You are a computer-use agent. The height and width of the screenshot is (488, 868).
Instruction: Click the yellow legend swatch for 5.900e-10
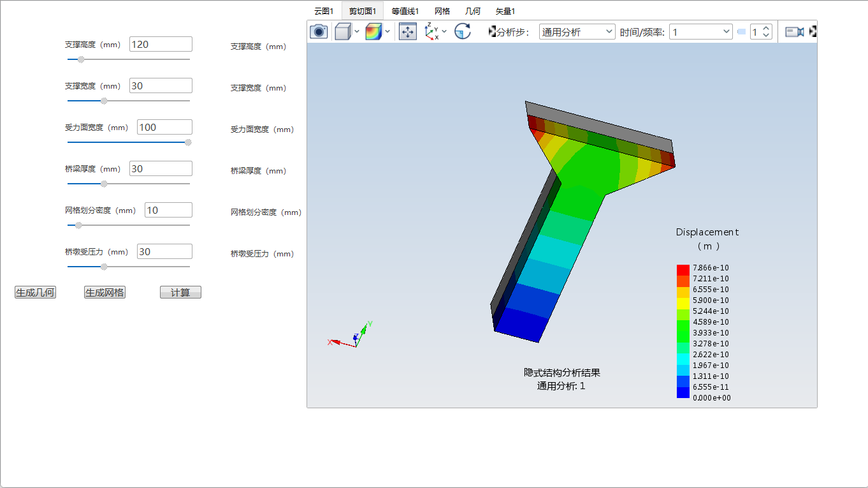pos(683,302)
